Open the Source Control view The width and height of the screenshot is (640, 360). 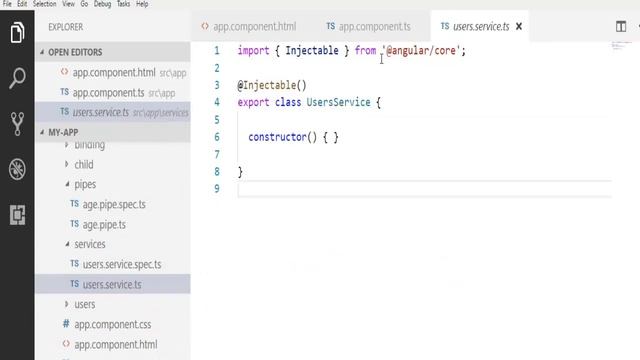[x=17, y=124]
